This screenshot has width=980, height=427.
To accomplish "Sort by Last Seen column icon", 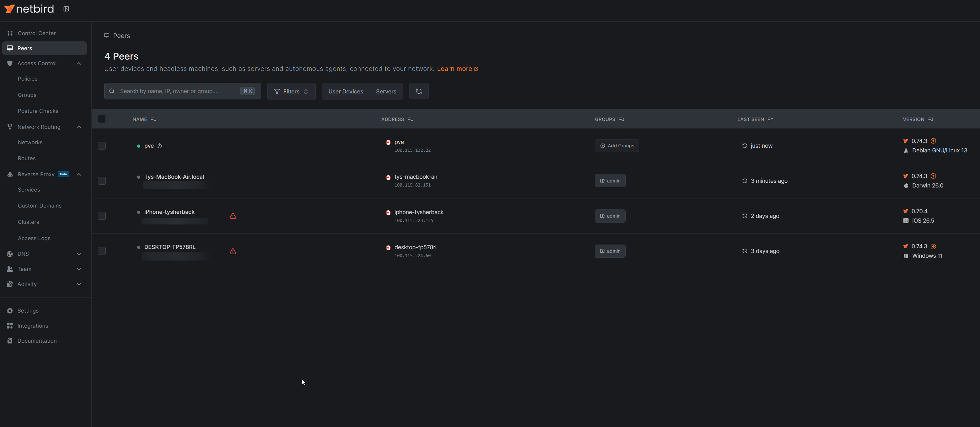I will [770, 119].
